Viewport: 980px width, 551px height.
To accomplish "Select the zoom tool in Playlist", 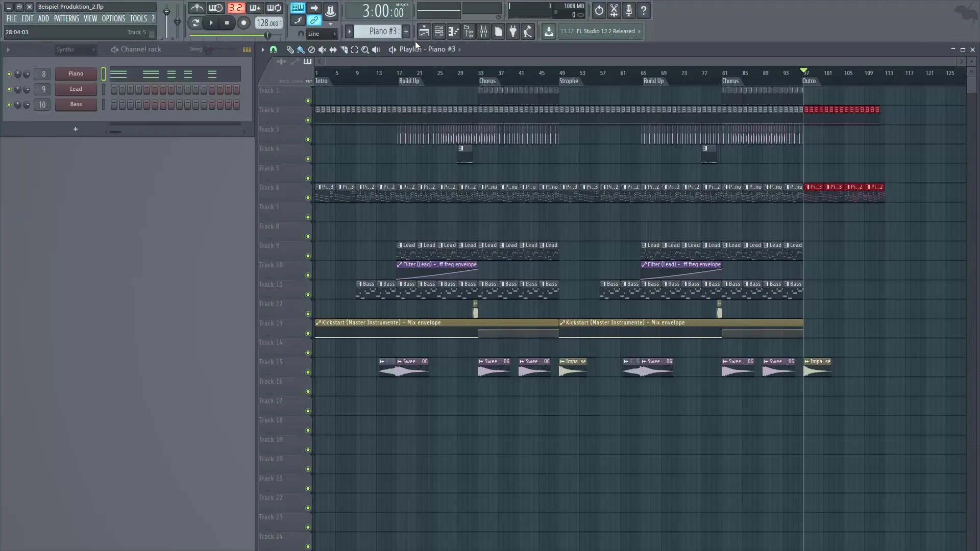I will 365,49.
